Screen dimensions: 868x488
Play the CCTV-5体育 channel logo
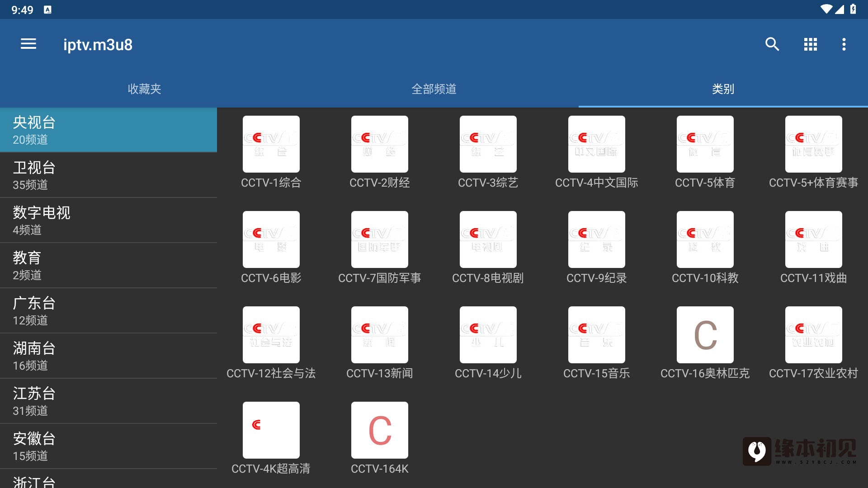click(x=705, y=144)
